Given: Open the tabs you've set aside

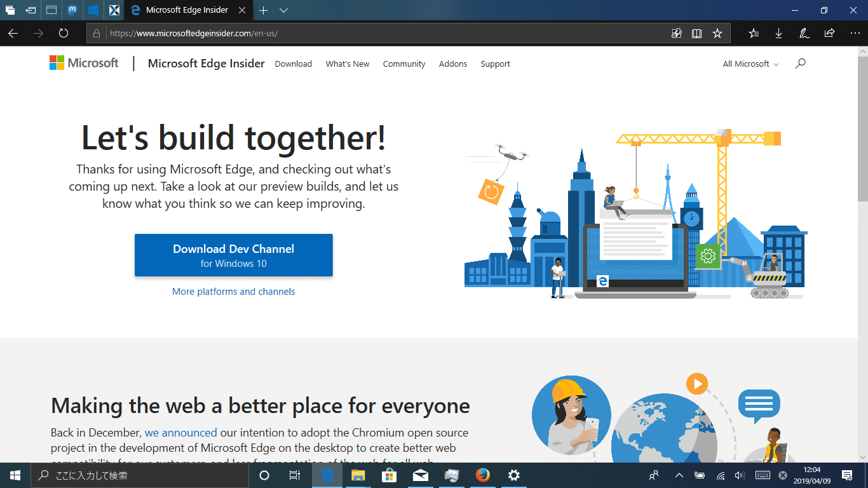Looking at the screenshot, I should [x=10, y=10].
